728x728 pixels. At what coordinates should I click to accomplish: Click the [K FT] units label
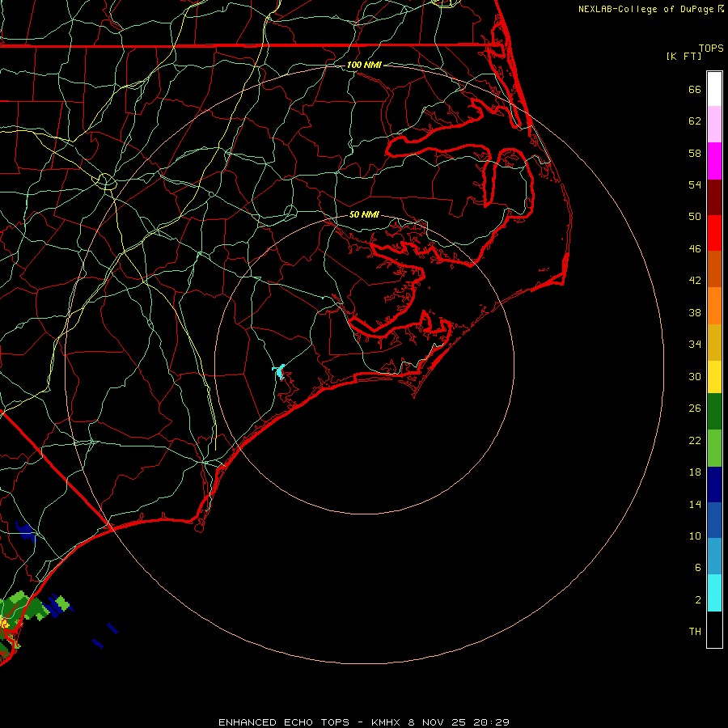click(x=684, y=56)
